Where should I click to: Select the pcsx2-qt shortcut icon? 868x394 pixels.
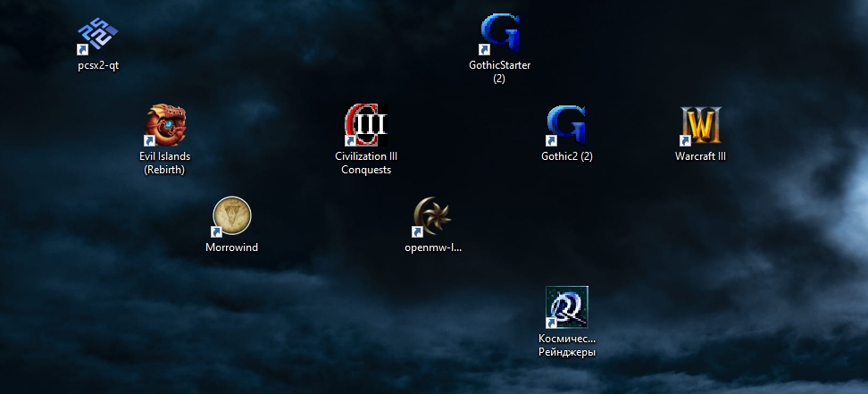tap(98, 35)
